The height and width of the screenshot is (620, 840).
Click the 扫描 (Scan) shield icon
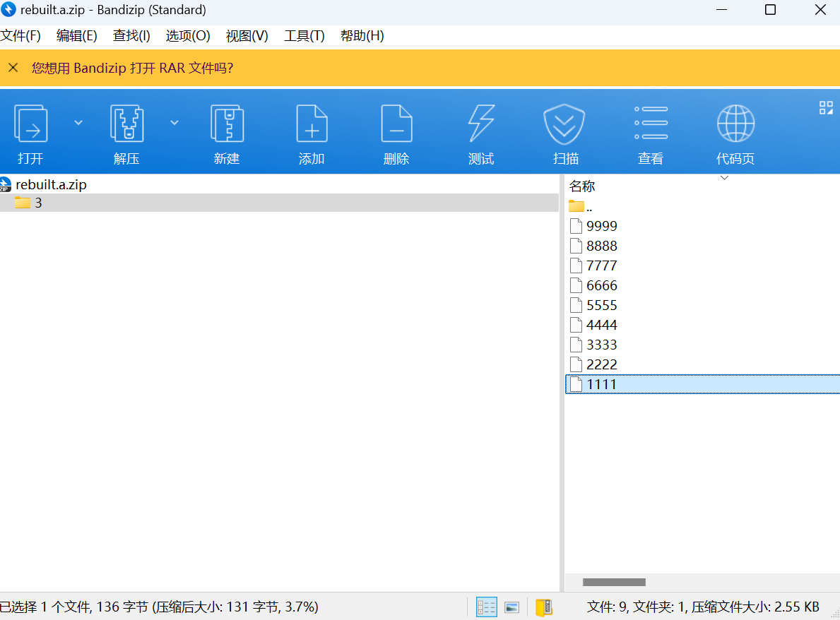(x=564, y=124)
